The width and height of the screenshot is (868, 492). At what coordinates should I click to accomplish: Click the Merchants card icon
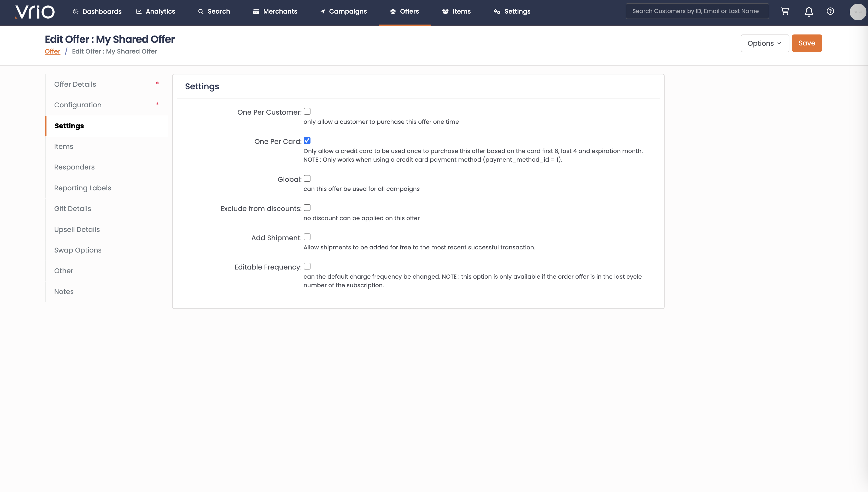click(256, 11)
